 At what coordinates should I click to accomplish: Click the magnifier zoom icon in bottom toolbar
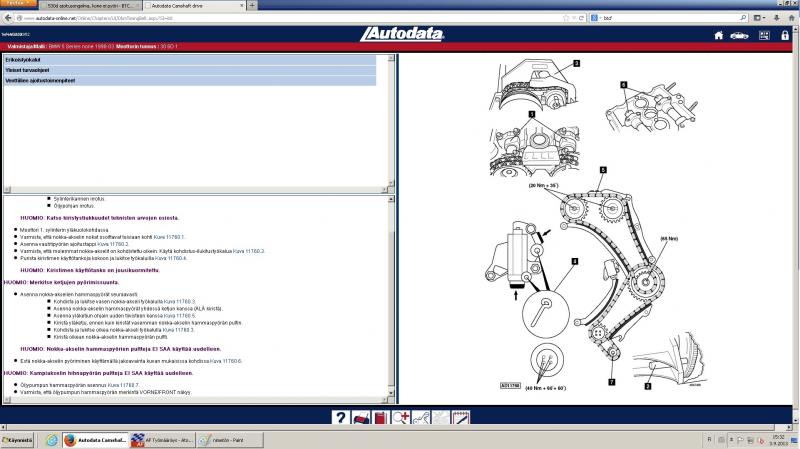[x=401, y=418]
